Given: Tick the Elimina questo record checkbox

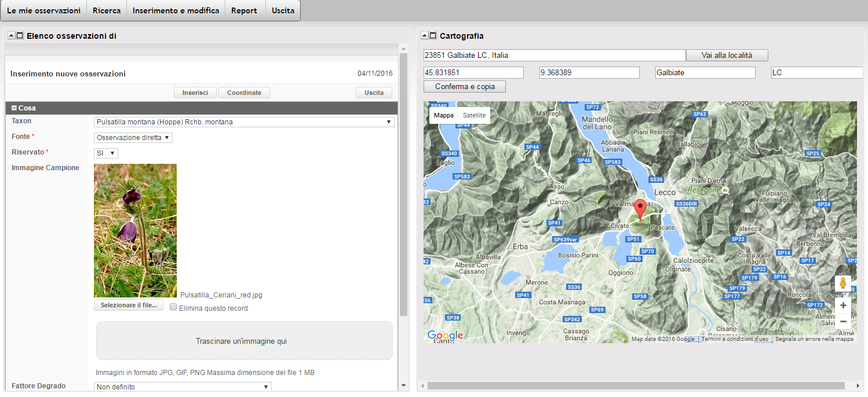Looking at the screenshot, I should (173, 308).
